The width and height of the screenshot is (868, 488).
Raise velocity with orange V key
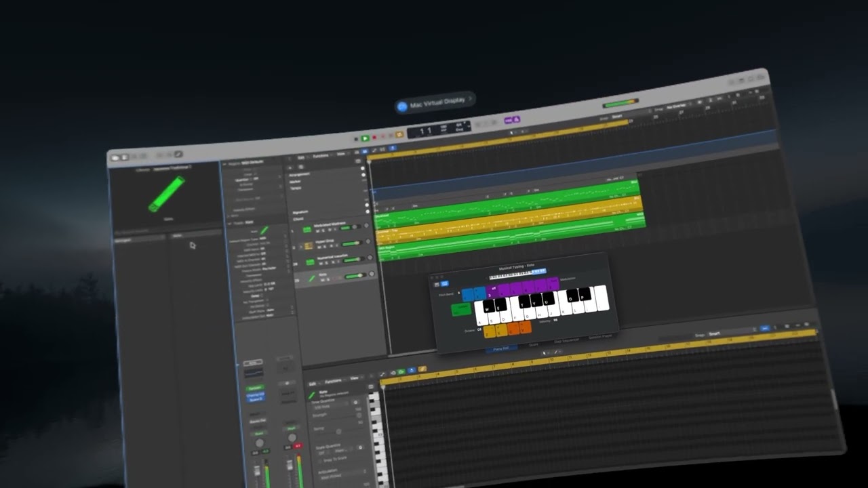[x=525, y=327]
